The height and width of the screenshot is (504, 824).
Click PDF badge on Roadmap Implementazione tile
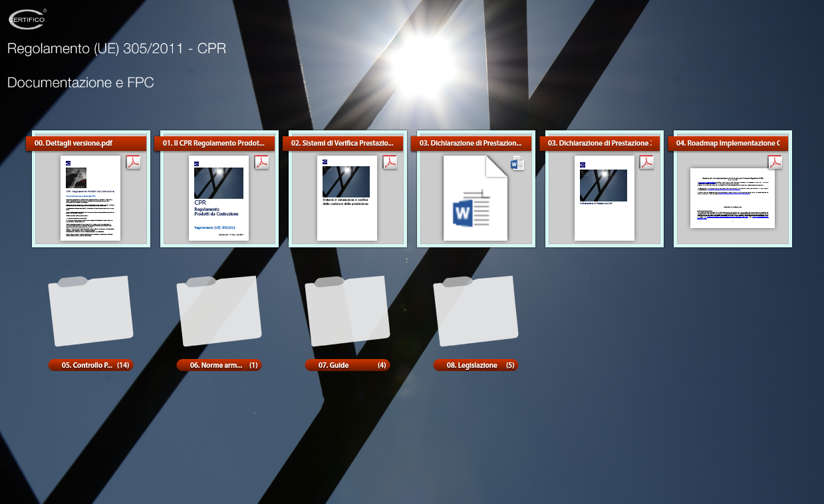(775, 162)
